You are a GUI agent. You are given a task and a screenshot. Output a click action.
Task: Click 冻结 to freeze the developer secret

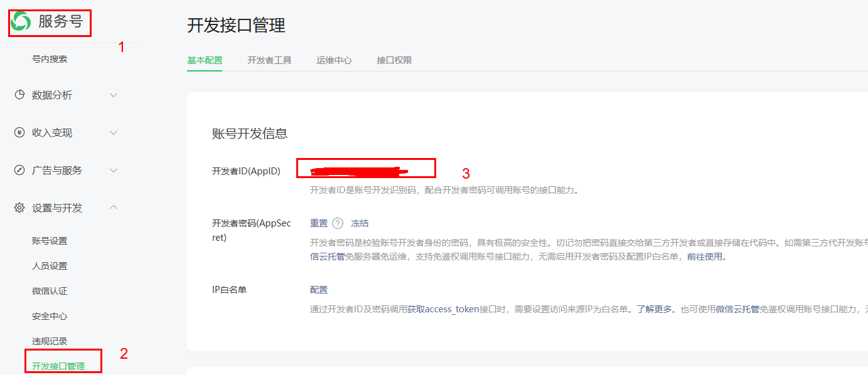click(360, 223)
